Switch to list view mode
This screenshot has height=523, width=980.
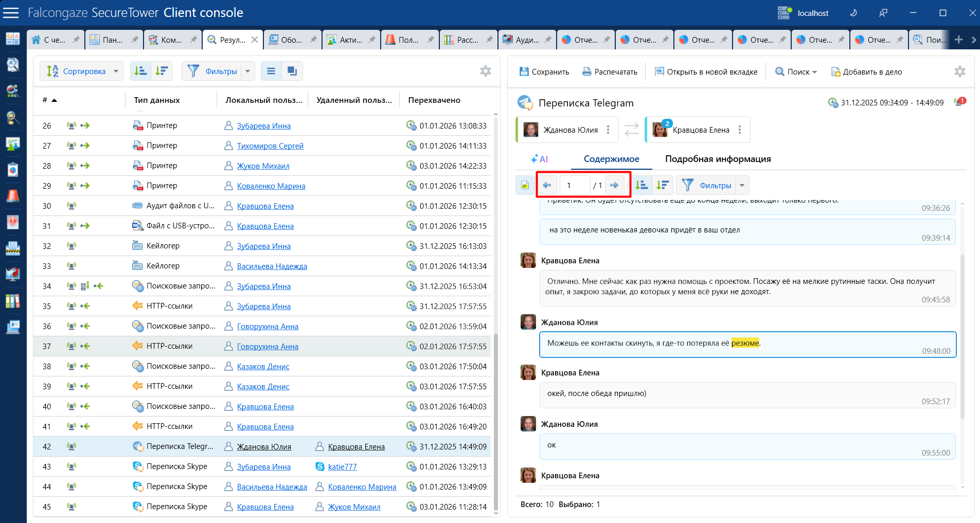271,71
